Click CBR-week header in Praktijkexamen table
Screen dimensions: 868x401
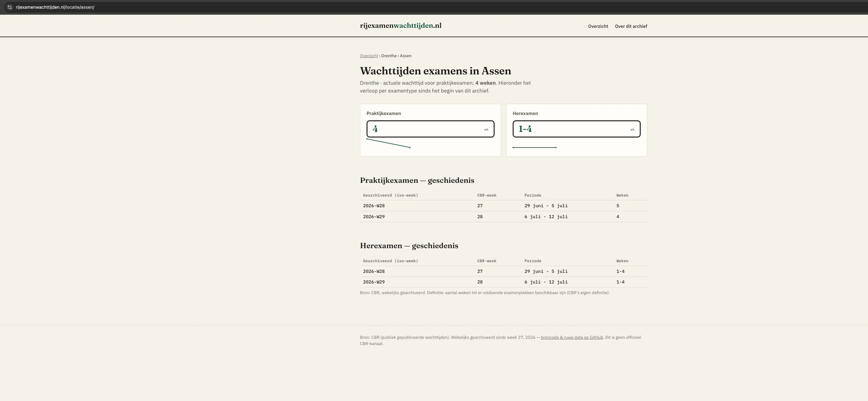tap(486, 195)
